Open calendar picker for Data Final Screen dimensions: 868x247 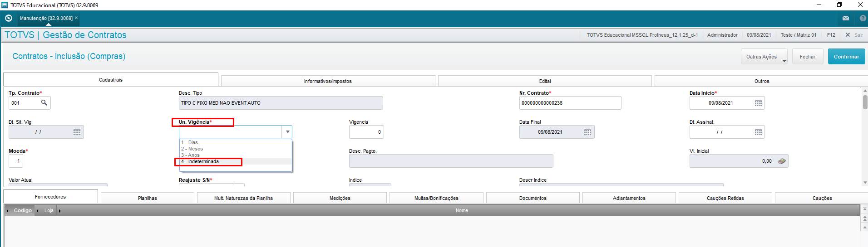pyautogui.click(x=587, y=132)
